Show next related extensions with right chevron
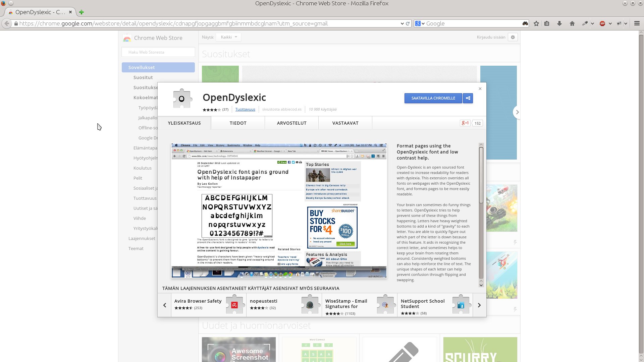The image size is (644, 362). (479, 305)
